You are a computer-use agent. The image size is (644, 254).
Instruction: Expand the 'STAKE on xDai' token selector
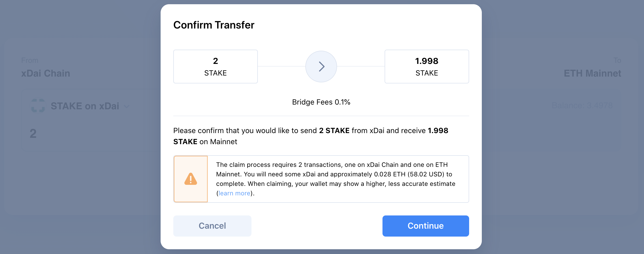tap(85, 106)
